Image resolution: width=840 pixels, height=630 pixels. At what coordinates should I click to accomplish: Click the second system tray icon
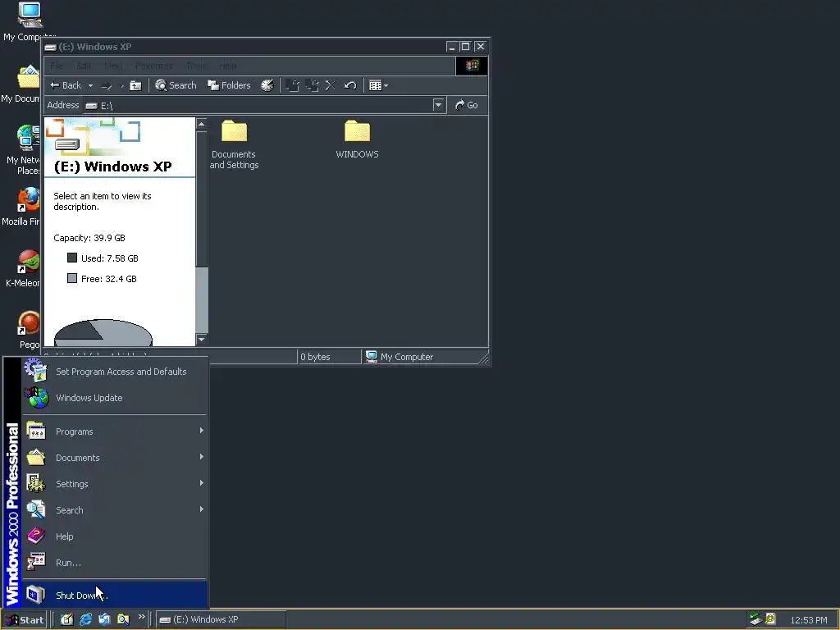click(x=770, y=619)
